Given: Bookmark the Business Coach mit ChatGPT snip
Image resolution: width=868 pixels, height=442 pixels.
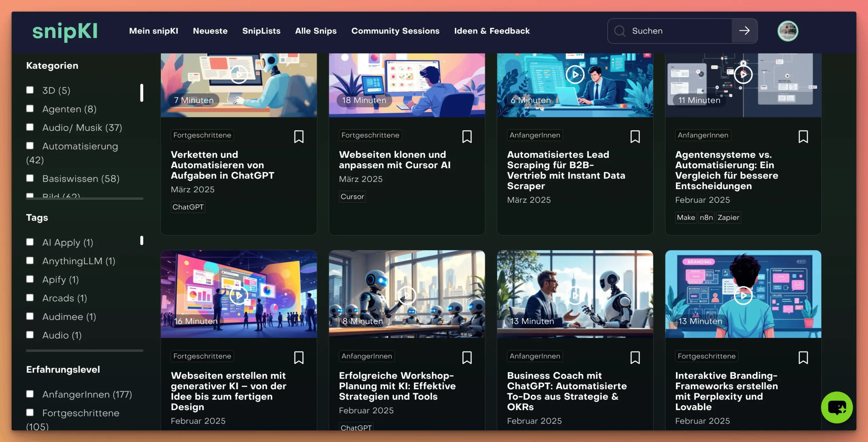Looking at the screenshot, I should click(x=635, y=358).
